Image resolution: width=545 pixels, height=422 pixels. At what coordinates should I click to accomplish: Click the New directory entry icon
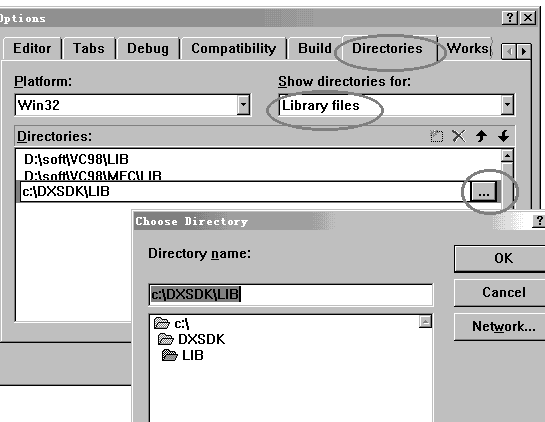[436, 136]
